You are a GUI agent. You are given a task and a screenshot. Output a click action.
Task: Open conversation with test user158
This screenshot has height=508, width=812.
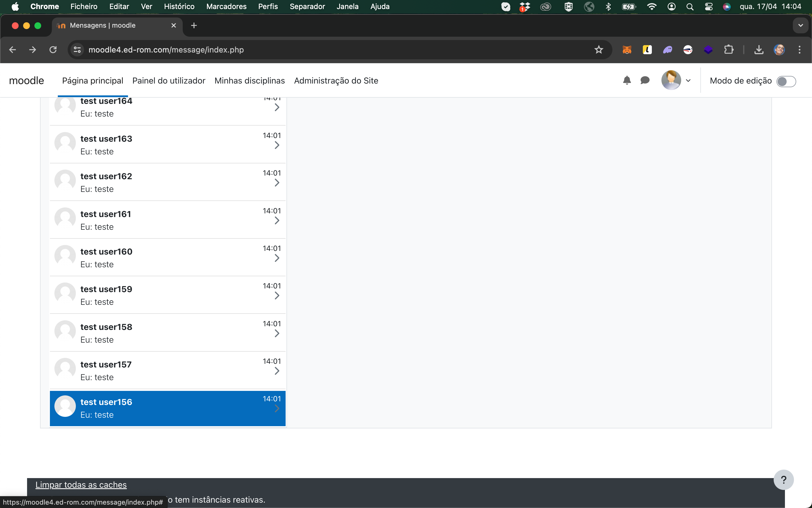coord(167,333)
